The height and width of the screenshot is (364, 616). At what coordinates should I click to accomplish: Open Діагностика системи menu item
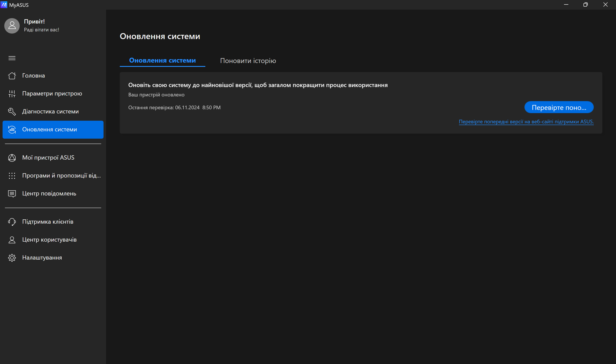(50, 111)
